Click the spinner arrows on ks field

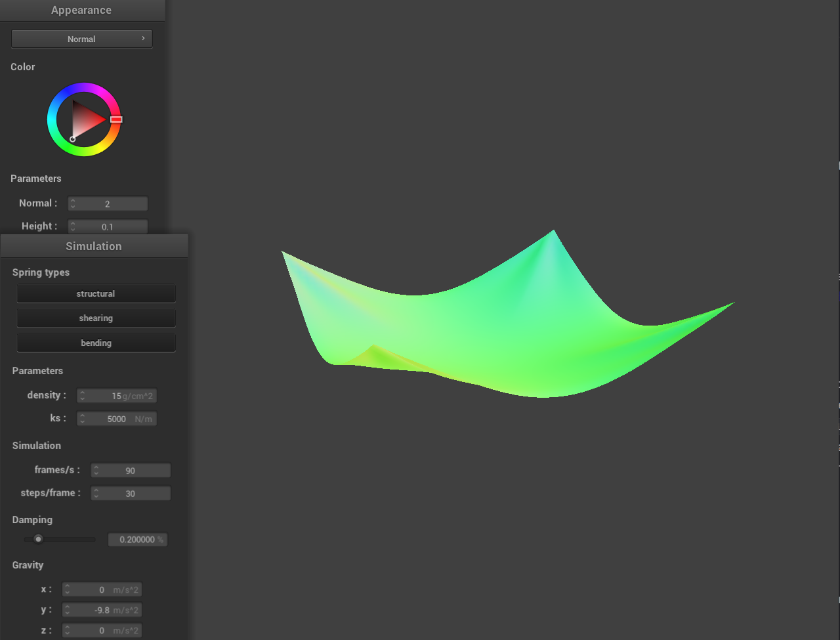pyautogui.click(x=83, y=419)
